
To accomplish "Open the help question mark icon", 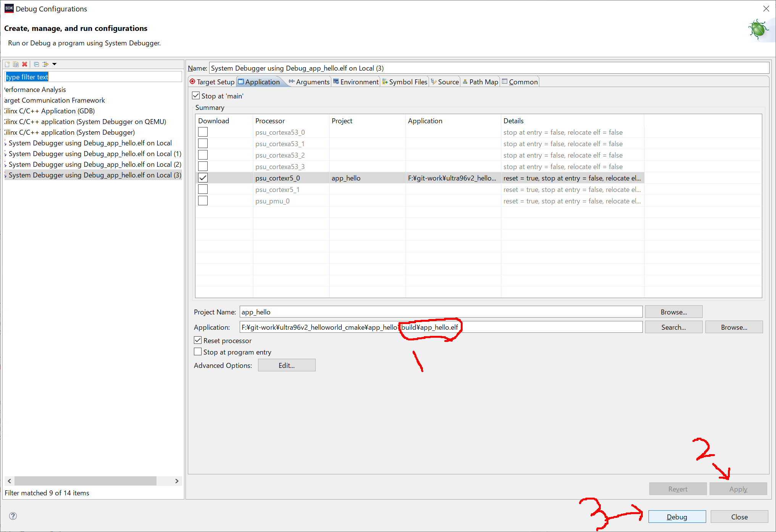I will coord(13,516).
